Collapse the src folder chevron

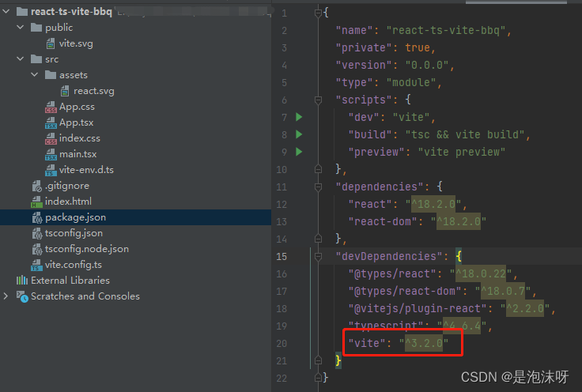pos(21,59)
